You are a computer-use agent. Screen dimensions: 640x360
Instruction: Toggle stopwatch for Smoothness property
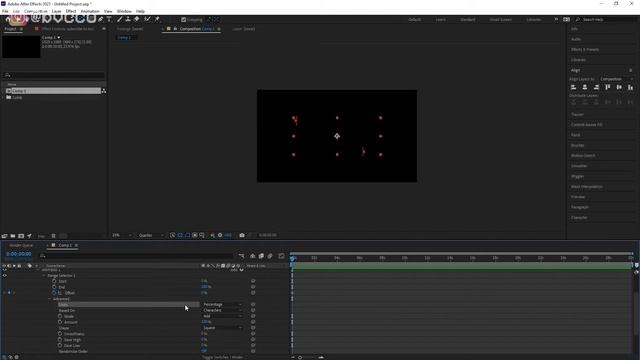point(60,334)
